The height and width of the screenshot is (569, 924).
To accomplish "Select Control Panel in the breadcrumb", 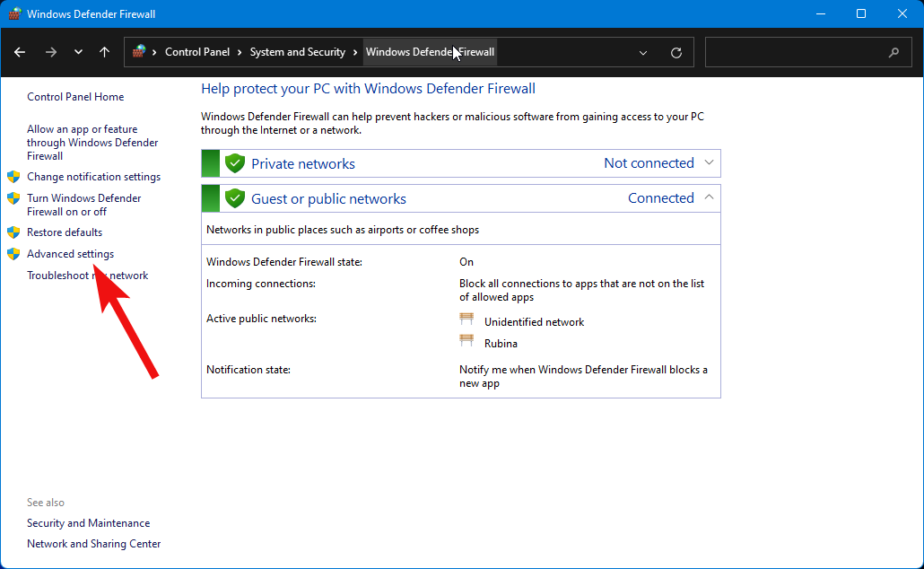I will click(198, 51).
